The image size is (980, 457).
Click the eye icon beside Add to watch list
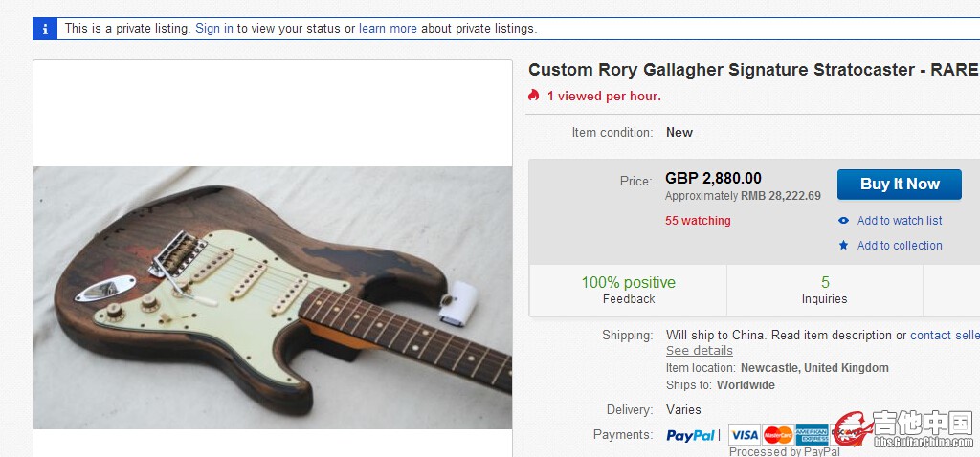843,221
